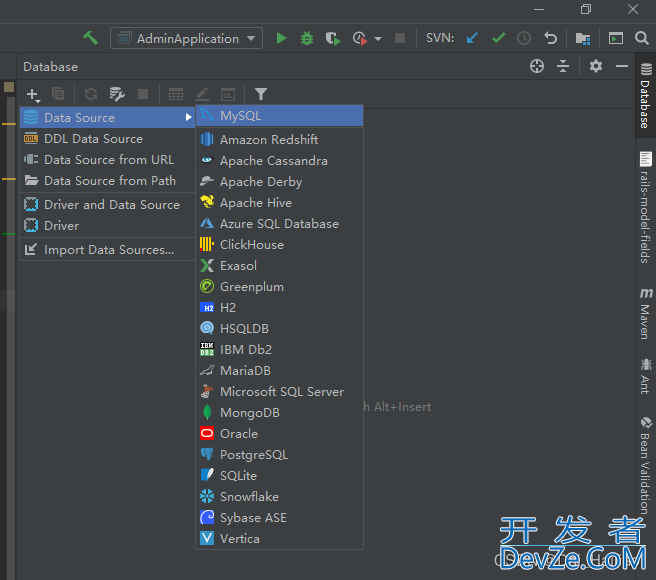
Task: Open SVN history clock icon
Action: (x=524, y=38)
